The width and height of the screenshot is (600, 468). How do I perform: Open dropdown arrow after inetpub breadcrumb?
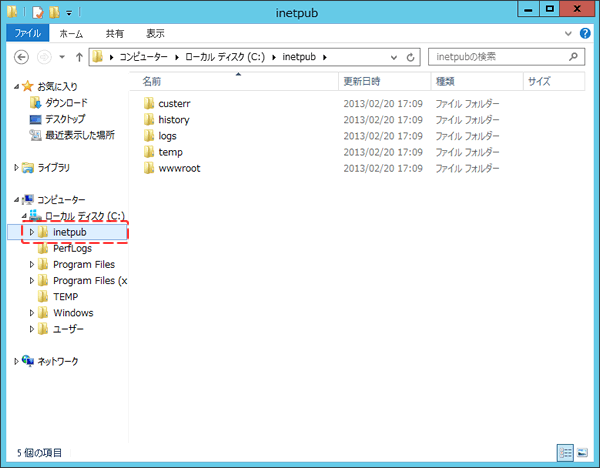point(325,57)
